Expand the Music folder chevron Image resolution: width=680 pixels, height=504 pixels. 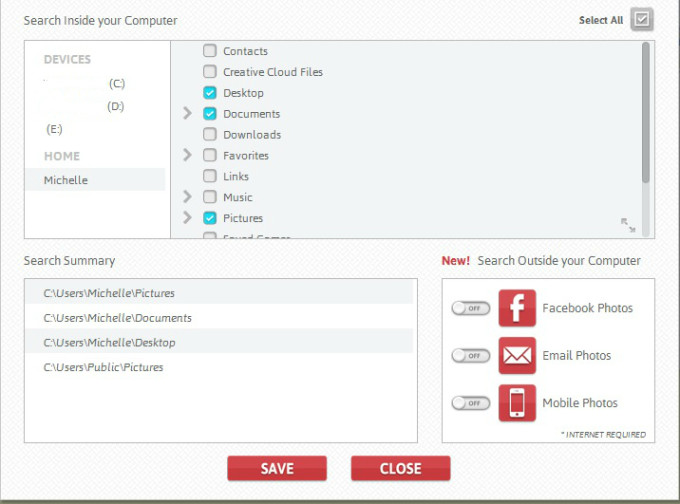187,196
